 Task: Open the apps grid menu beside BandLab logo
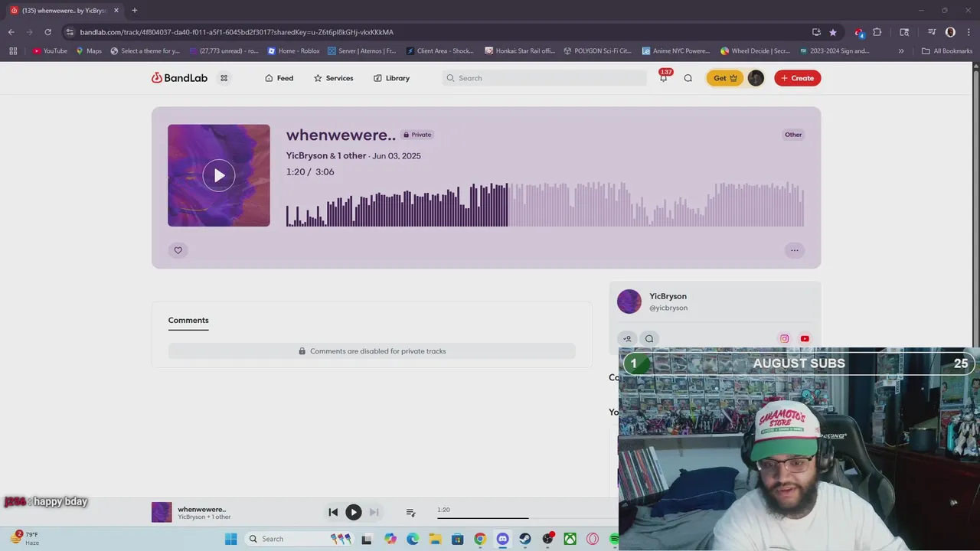click(x=224, y=78)
